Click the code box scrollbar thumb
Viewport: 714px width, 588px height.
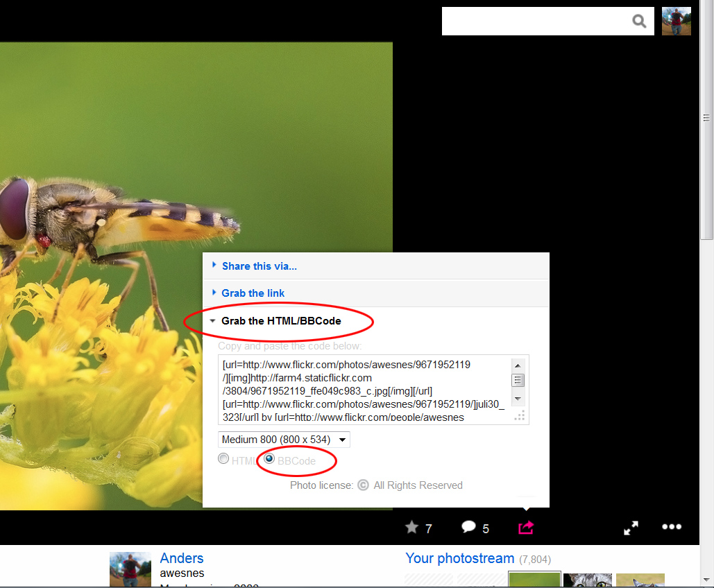coord(518,380)
